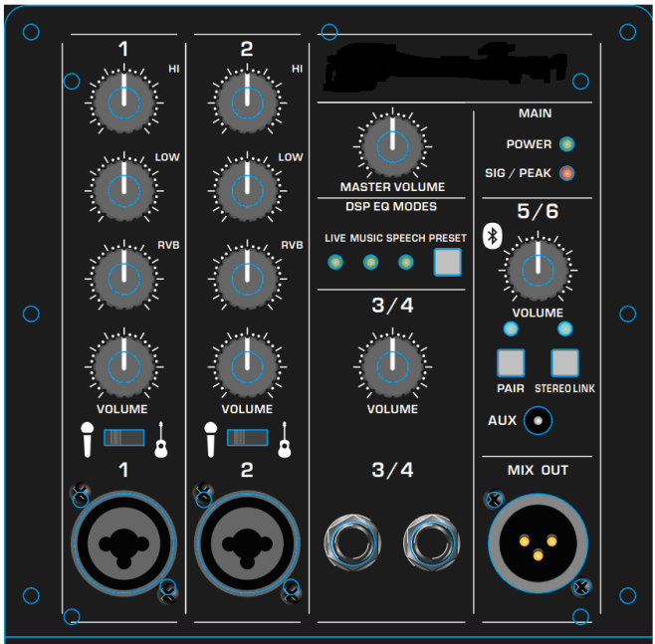The height and width of the screenshot is (644, 655).
Task: Click the SIG / PEAK indicator LED
Action: (567, 173)
